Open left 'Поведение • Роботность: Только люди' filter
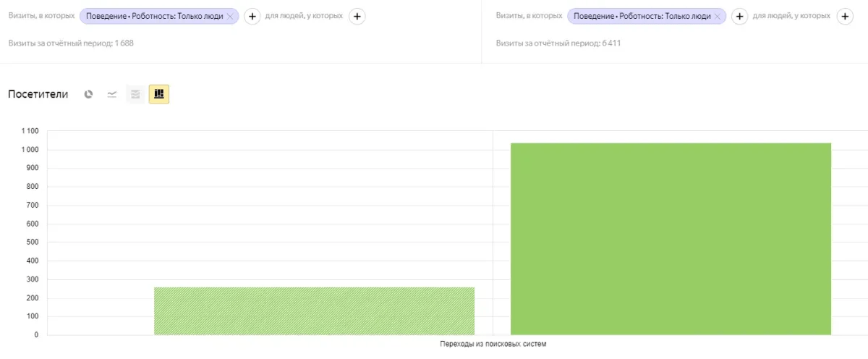The width and height of the screenshot is (868, 359). coord(155,16)
